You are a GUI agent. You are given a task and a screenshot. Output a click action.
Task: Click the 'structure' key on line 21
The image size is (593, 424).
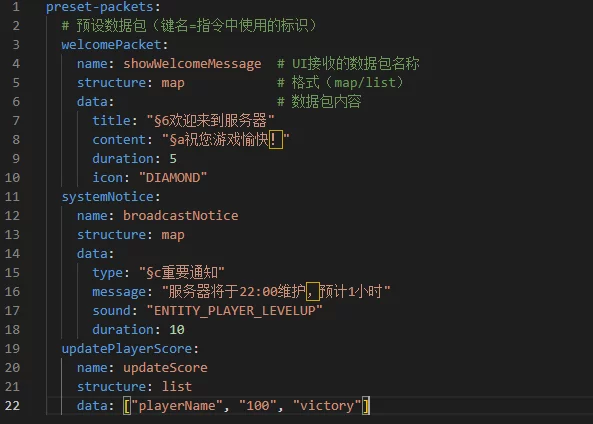point(112,387)
